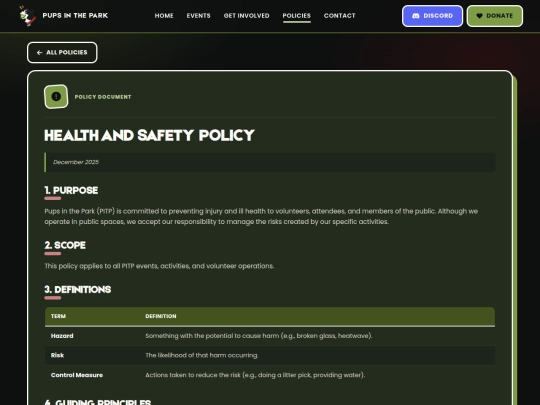This screenshot has height=405, width=540.
Task: Click the Donate button
Action: coord(495,16)
